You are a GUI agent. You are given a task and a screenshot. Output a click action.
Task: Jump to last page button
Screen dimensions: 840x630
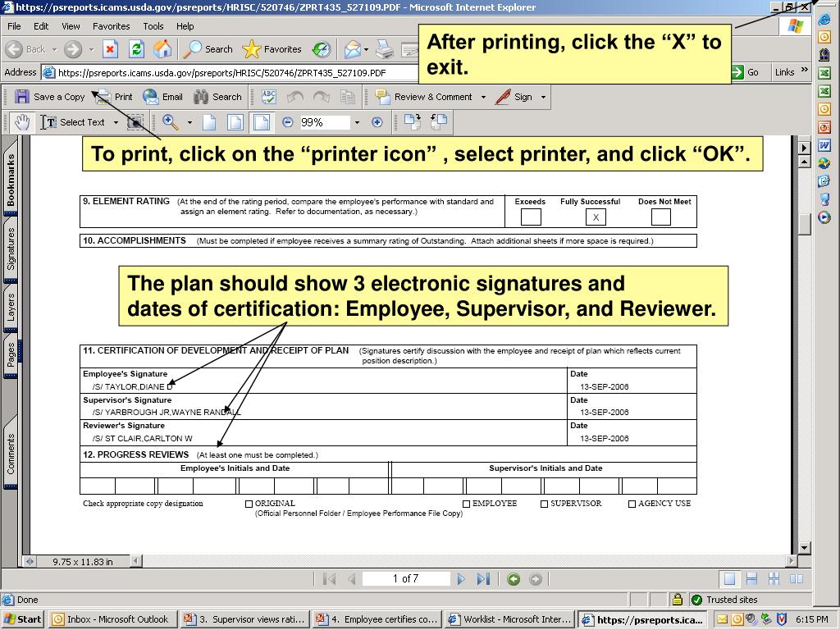[x=483, y=579]
